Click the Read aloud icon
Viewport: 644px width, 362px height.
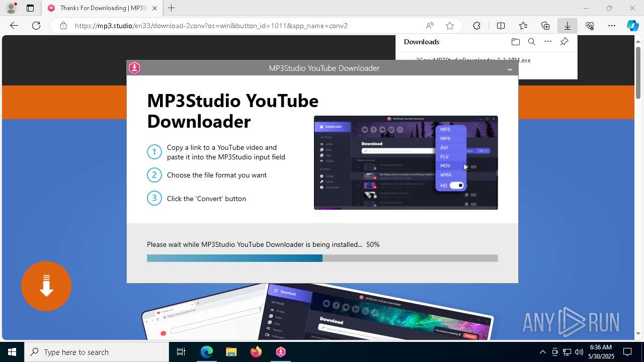[430, 26]
